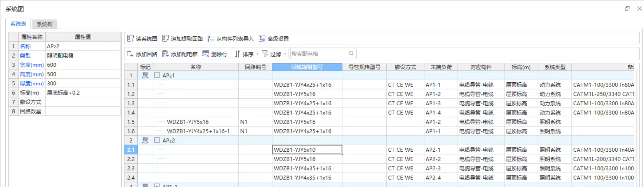This screenshot has width=644, height=187.
Task: Click the 敷设方式 column header
Action: (x=405, y=67)
